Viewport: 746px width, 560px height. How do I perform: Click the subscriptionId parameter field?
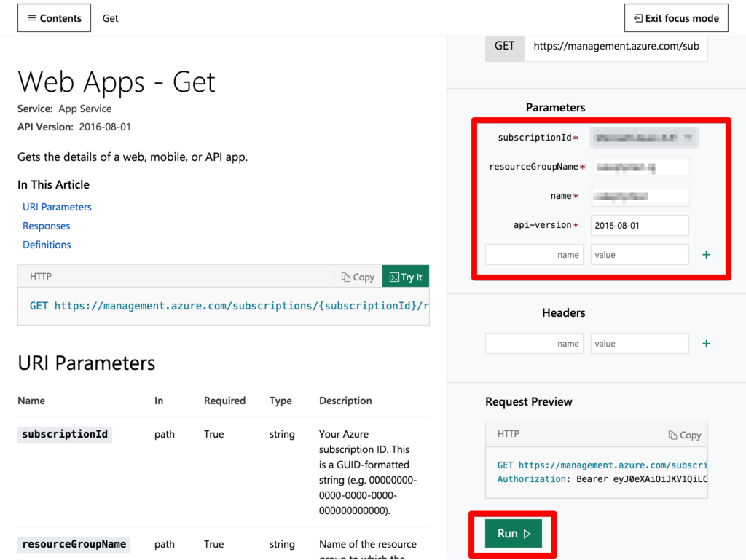pyautogui.click(x=644, y=138)
